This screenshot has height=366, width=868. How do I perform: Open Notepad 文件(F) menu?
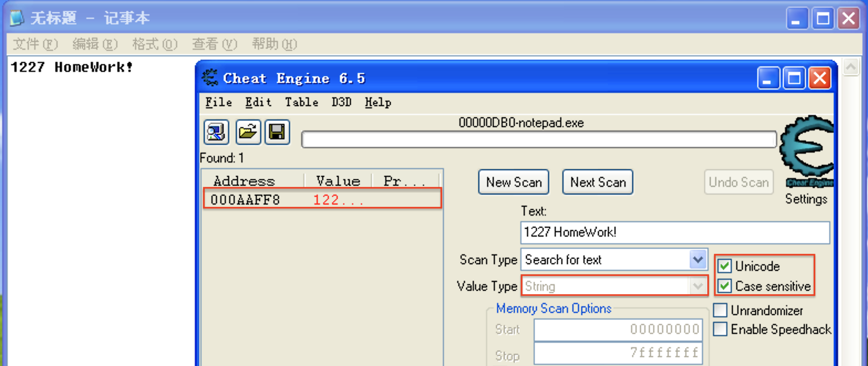35,44
